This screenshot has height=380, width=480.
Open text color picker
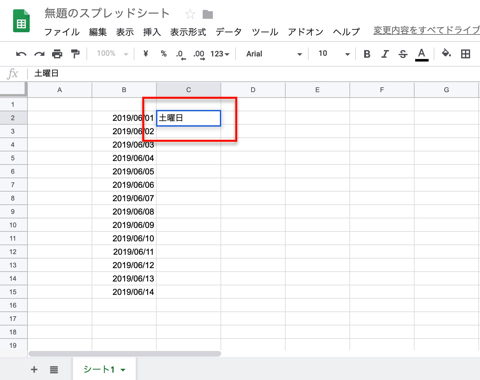pyautogui.click(x=422, y=54)
